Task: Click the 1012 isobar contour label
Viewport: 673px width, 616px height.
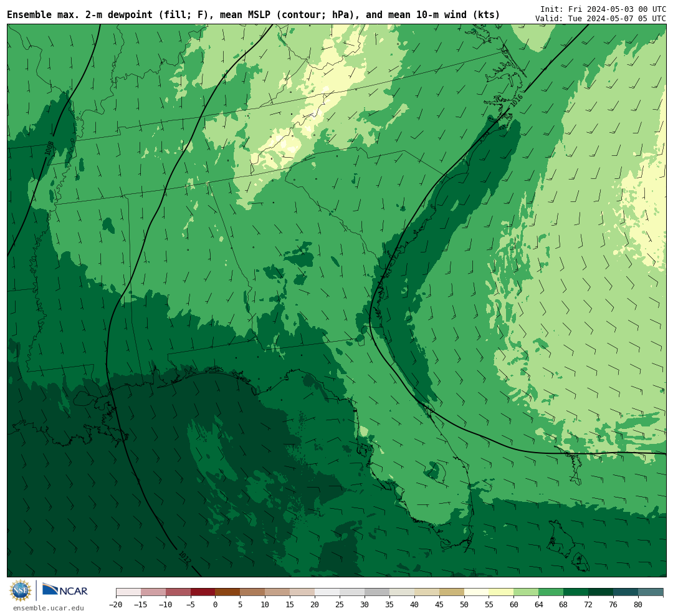Action: click(x=184, y=557)
